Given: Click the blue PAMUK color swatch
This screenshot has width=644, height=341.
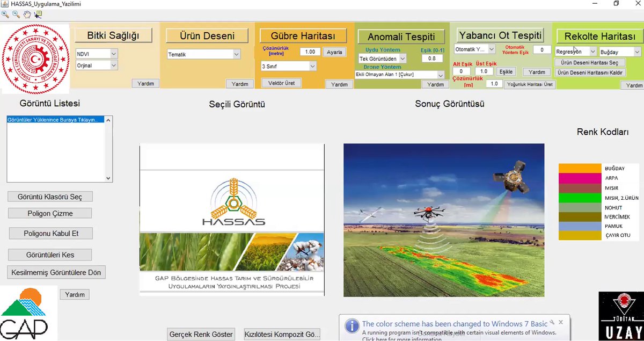Looking at the screenshot, I should click(580, 226).
